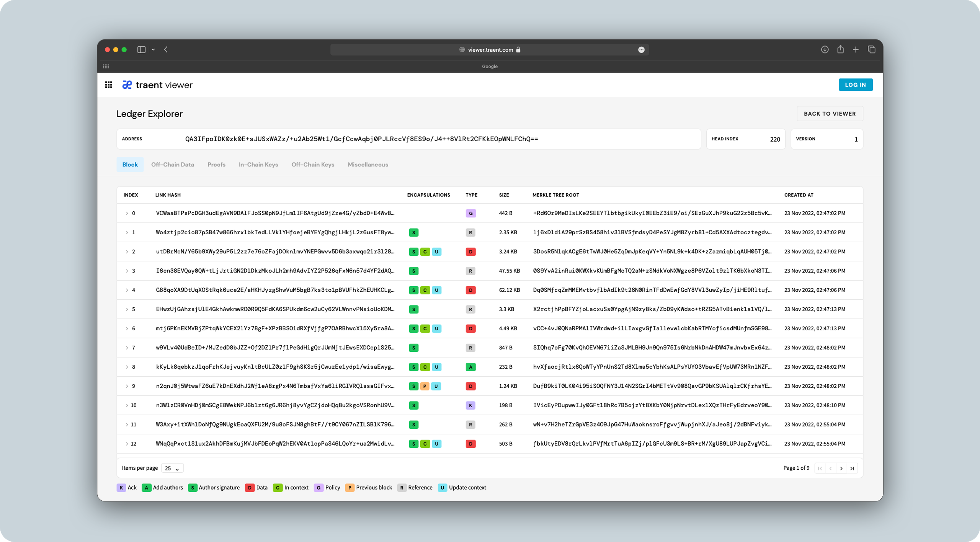980x542 pixels.
Task: Click the Previous block P badge in legend
Action: point(350,488)
